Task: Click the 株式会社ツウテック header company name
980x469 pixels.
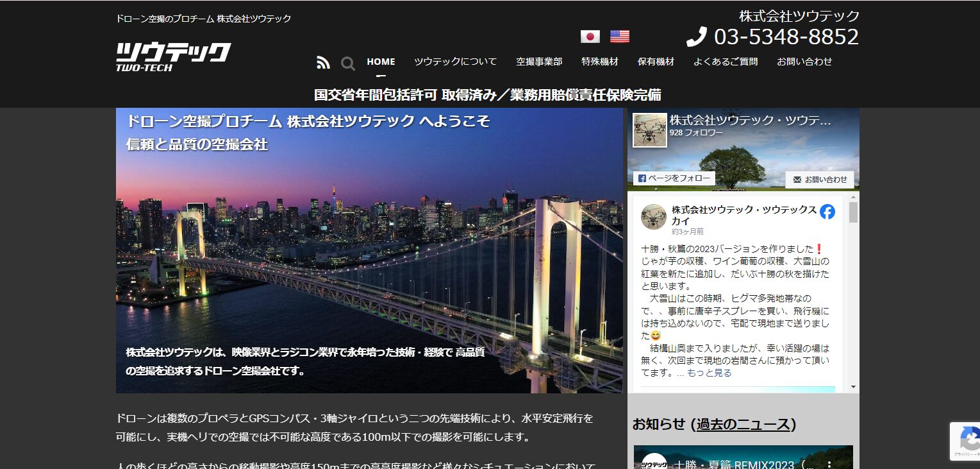Action: coord(799,16)
